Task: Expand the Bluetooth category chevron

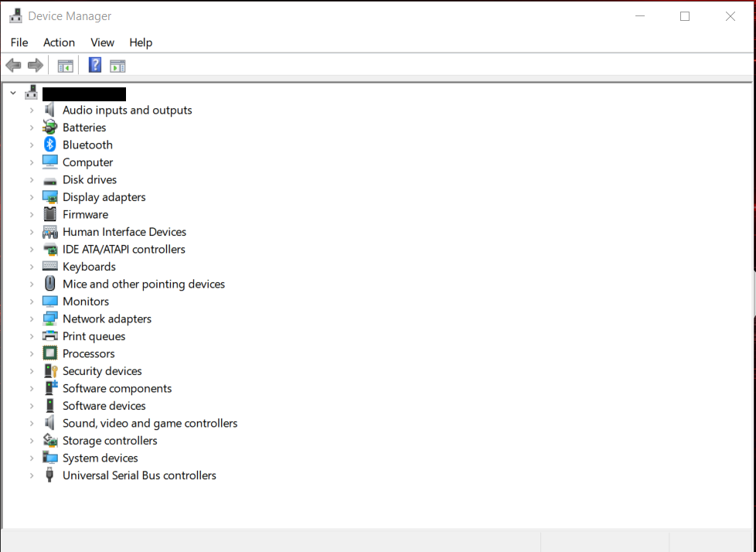Action: [x=32, y=145]
